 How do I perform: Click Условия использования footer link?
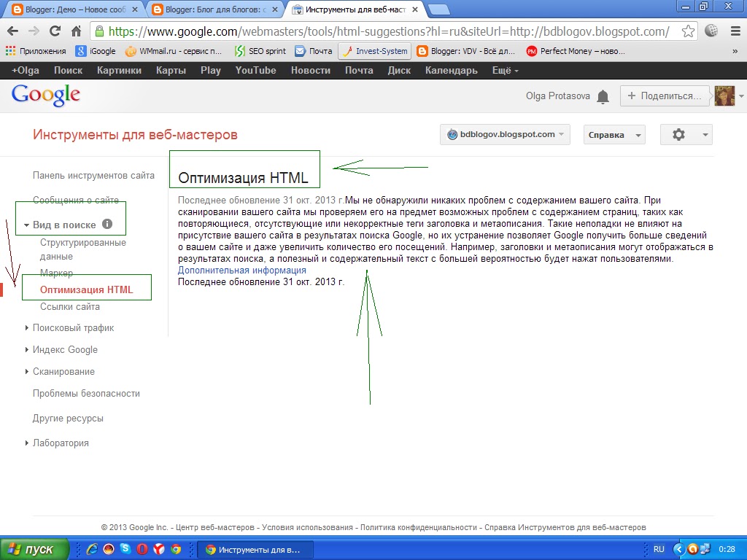(307, 527)
